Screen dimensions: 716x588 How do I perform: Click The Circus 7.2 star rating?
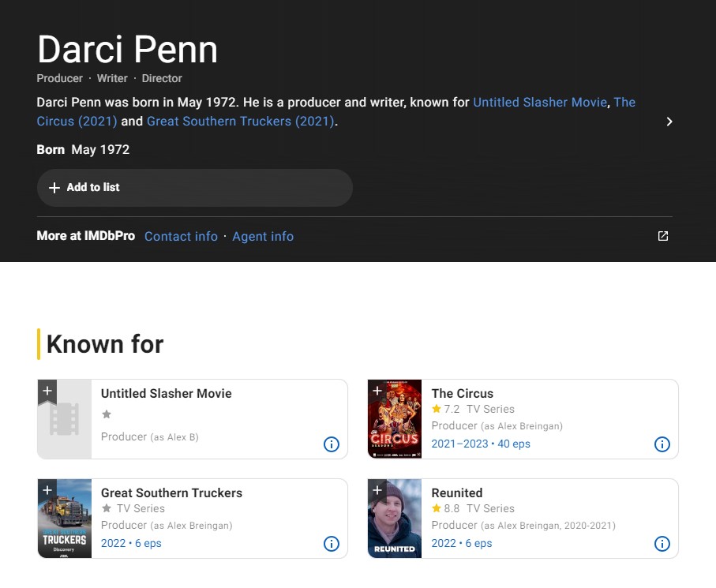[x=446, y=409]
